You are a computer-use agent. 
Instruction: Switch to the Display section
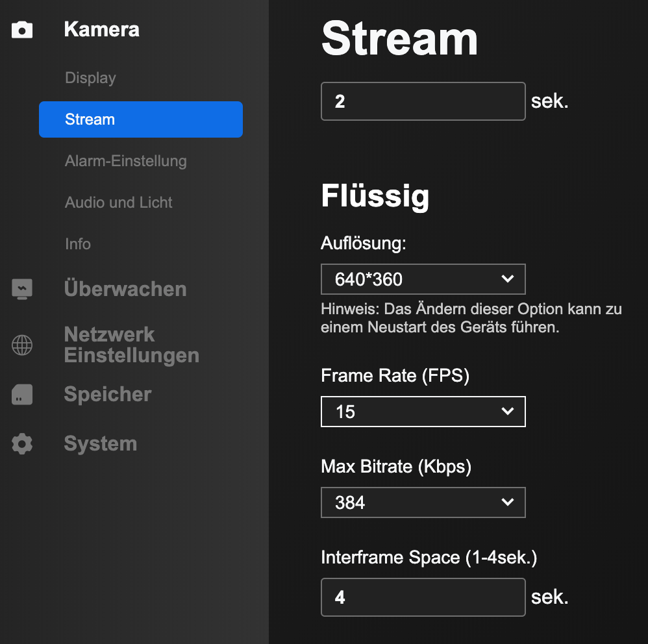[x=90, y=78]
